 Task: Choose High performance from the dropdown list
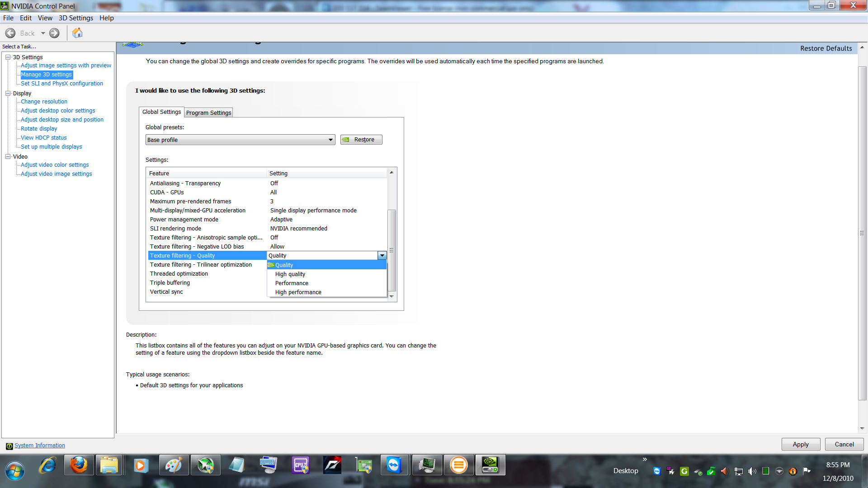pyautogui.click(x=327, y=292)
